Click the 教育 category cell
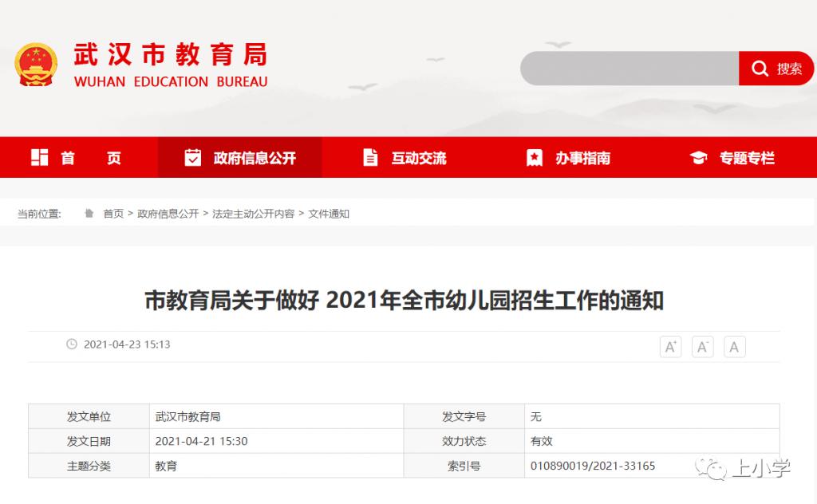 [277, 466]
